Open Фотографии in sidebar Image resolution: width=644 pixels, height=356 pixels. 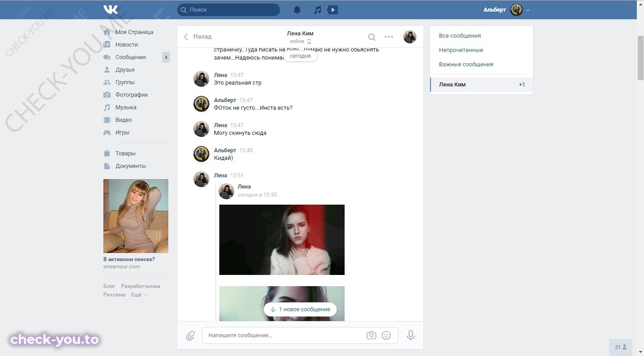click(x=132, y=95)
